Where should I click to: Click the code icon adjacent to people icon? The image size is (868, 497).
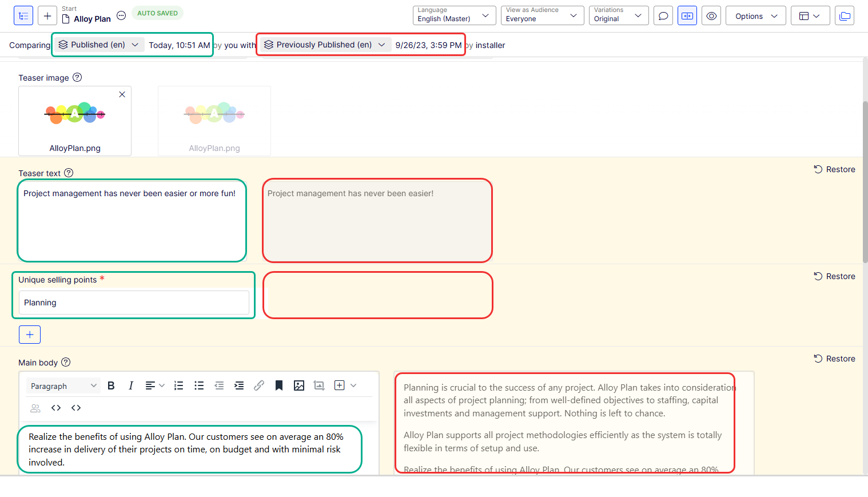(56, 408)
